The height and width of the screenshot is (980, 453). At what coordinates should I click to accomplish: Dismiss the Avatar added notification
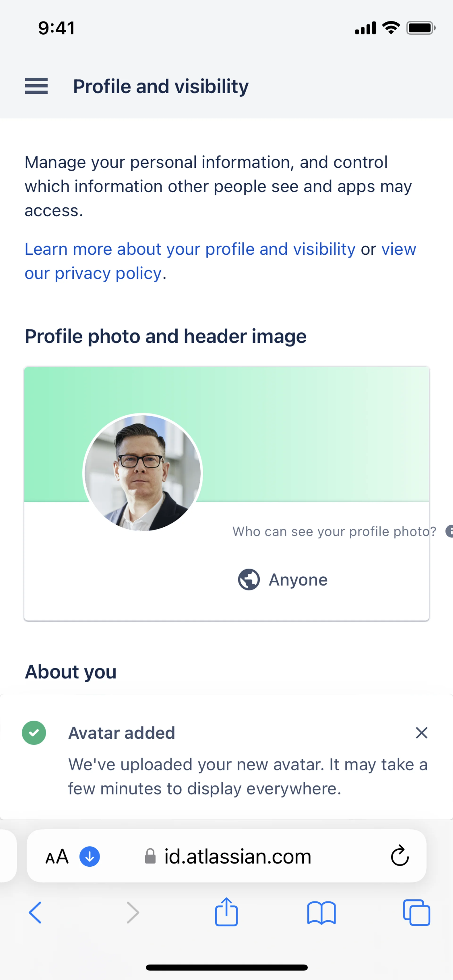pos(421,732)
